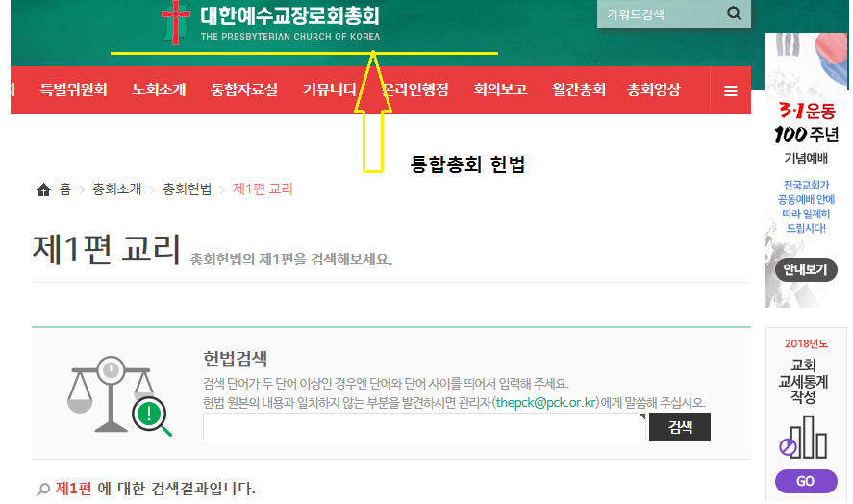Click the 대한예수교장로회총회 site title

tap(289, 15)
